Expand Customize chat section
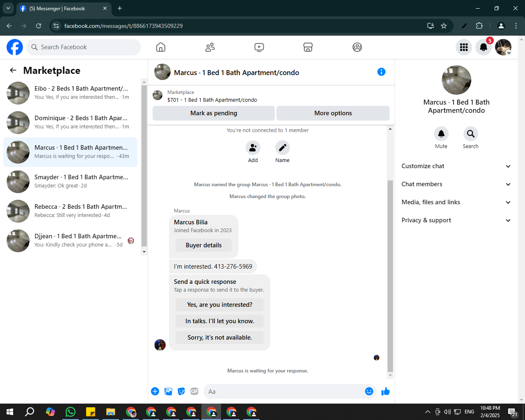The height and width of the screenshot is (420, 525). 456,166
